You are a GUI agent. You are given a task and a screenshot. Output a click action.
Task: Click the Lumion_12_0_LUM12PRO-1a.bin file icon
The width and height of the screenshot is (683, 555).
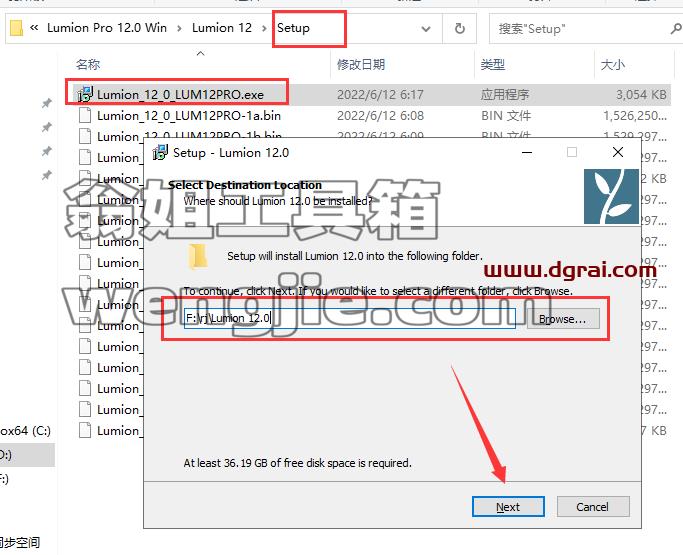tap(85, 116)
